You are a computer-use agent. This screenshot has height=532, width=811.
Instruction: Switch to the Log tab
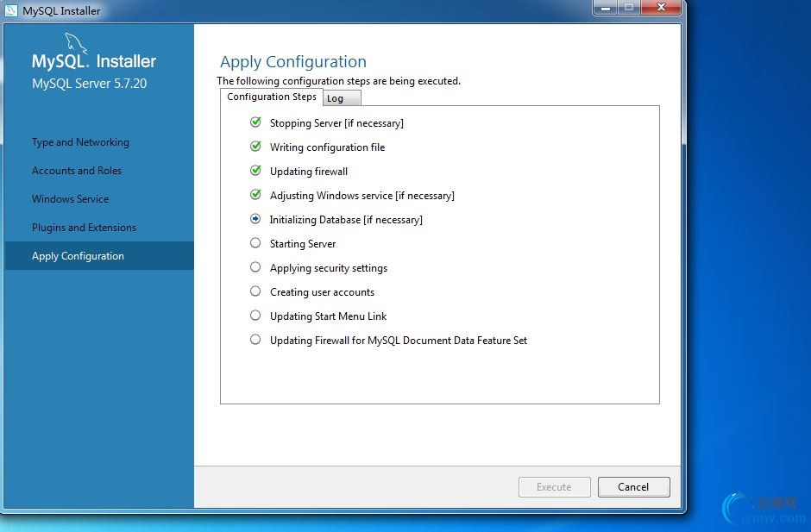(342, 98)
